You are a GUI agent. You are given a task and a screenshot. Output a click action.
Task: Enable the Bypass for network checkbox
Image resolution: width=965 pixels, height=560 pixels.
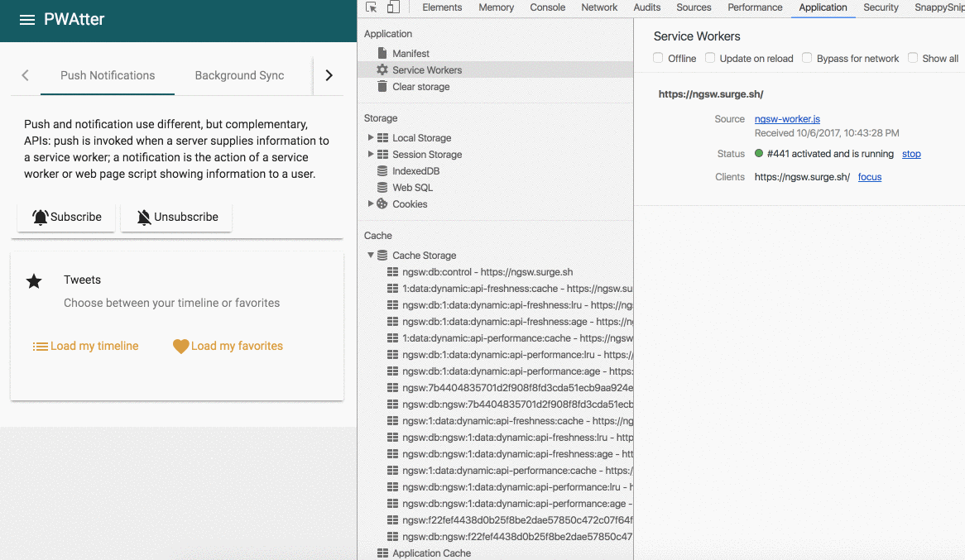click(x=807, y=58)
